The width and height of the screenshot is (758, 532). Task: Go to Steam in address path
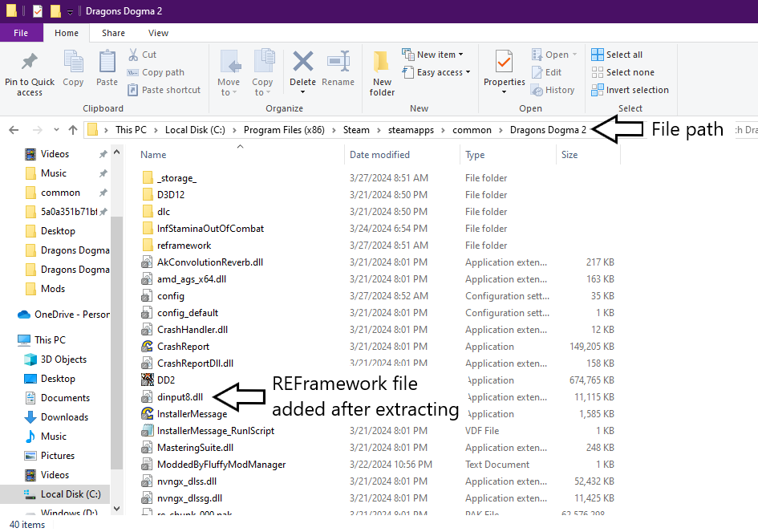(356, 130)
